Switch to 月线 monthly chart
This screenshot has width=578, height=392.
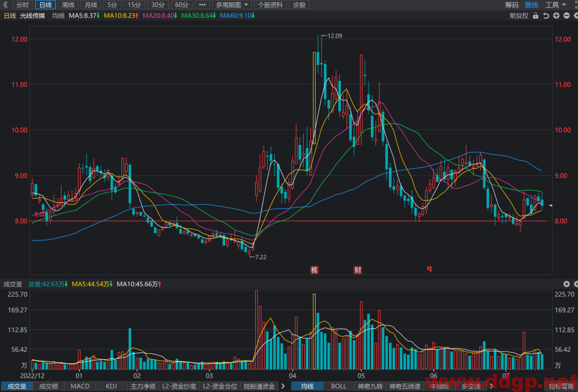(x=91, y=5)
